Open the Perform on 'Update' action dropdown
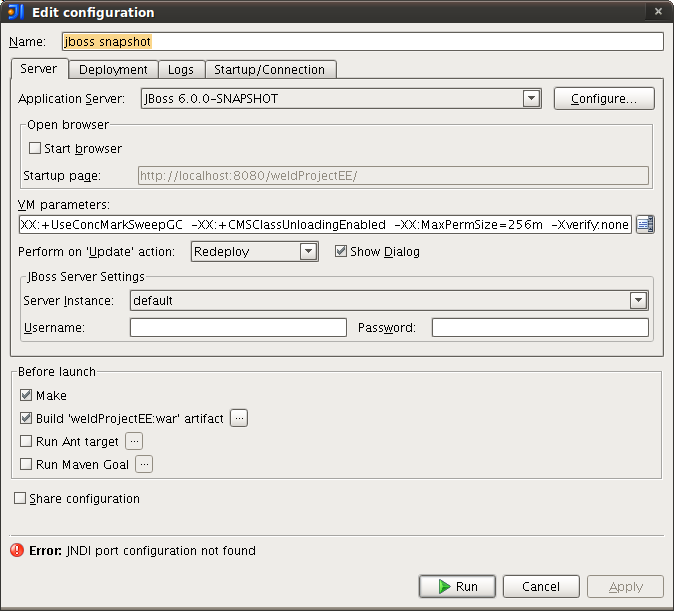Viewport: 674px width, 611px height. click(308, 252)
